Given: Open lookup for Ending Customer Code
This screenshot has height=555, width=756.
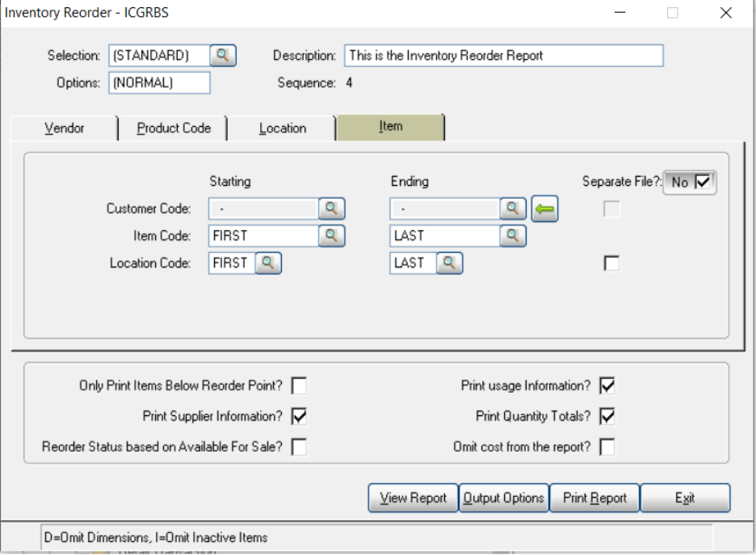Looking at the screenshot, I should [x=513, y=208].
